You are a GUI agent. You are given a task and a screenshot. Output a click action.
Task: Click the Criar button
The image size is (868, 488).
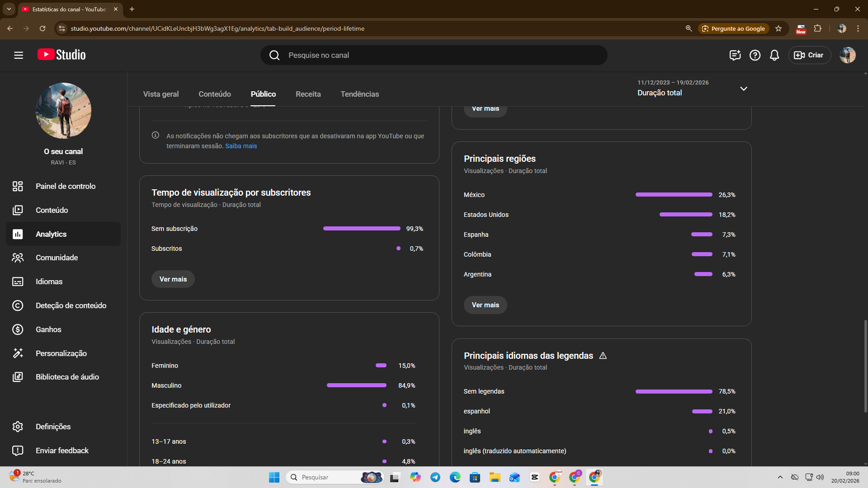[809, 55]
